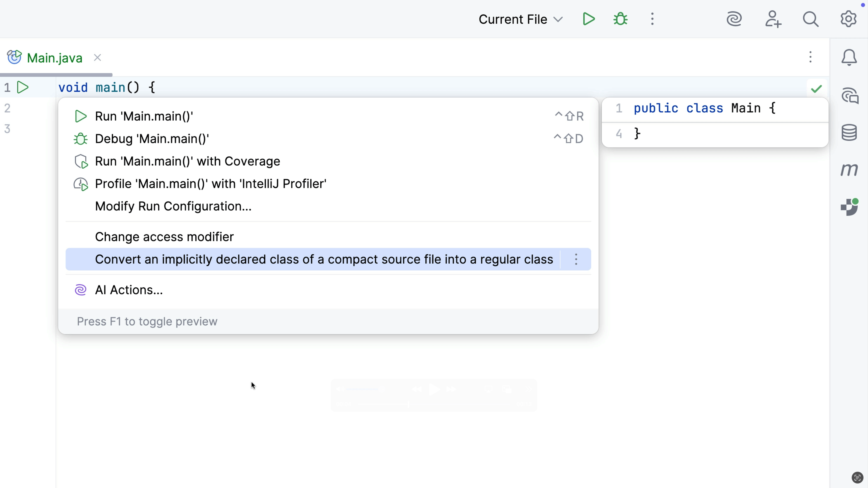The width and height of the screenshot is (868, 488).
Task: Choose 'Modify Run Configuration...' menu entry
Action: 173,206
